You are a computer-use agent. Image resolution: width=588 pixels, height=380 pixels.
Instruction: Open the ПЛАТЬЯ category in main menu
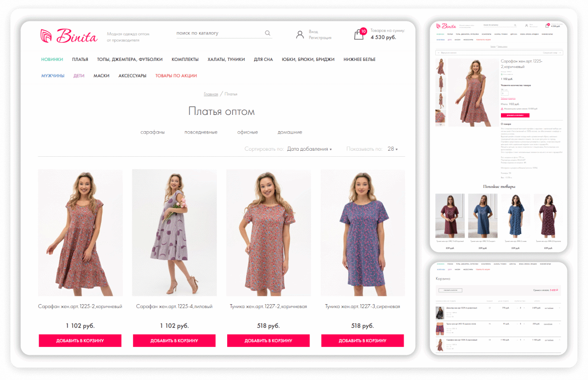click(80, 60)
